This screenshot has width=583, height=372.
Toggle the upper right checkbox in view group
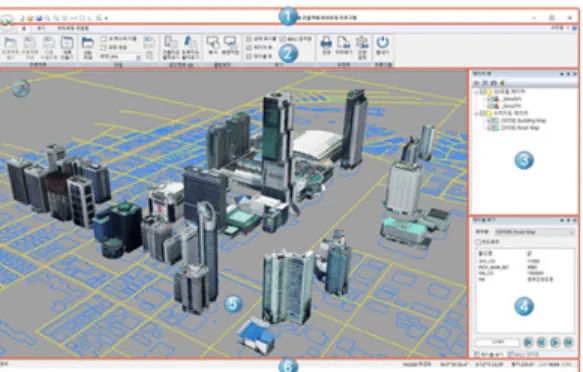click(x=283, y=39)
